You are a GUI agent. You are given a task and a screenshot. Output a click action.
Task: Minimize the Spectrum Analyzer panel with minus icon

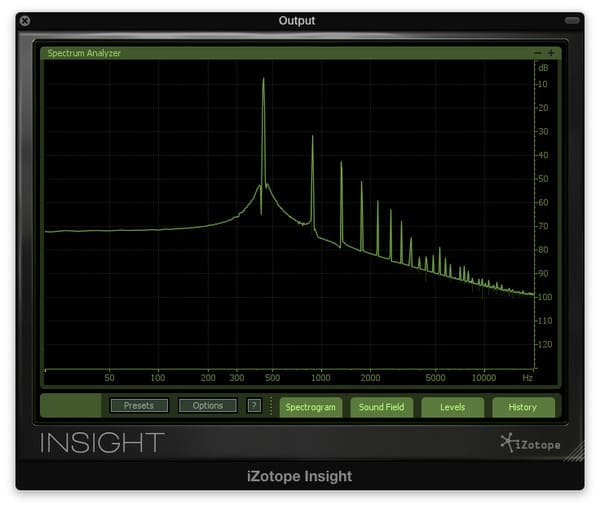click(x=538, y=53)
